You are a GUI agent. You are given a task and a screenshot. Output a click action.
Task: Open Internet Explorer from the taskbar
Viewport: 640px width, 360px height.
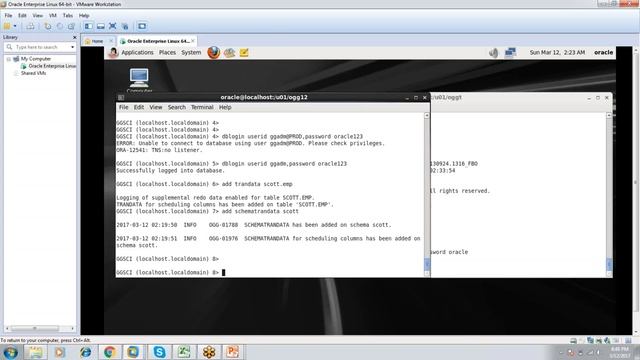(x=85, y=352)
